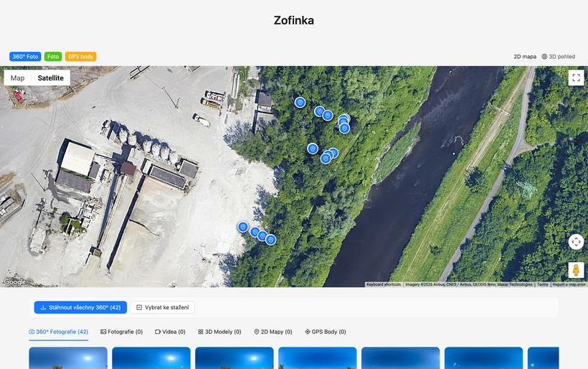Open the fourth 360° photo thumbnail
This screenshot has height=369, width=588.
point(317,358)
